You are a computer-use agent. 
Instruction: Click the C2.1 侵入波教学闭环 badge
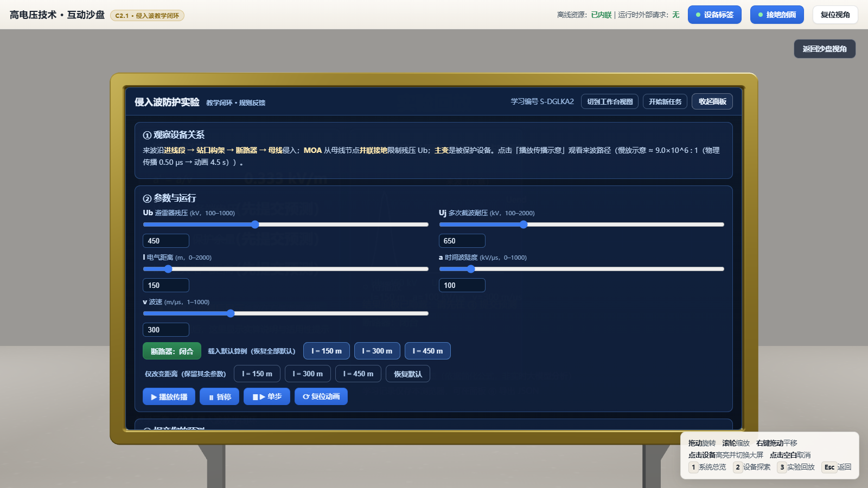click(147, 15)
